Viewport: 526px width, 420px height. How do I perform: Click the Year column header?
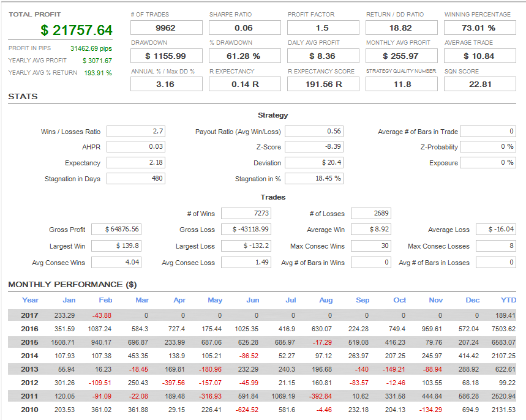pos(30,300)
